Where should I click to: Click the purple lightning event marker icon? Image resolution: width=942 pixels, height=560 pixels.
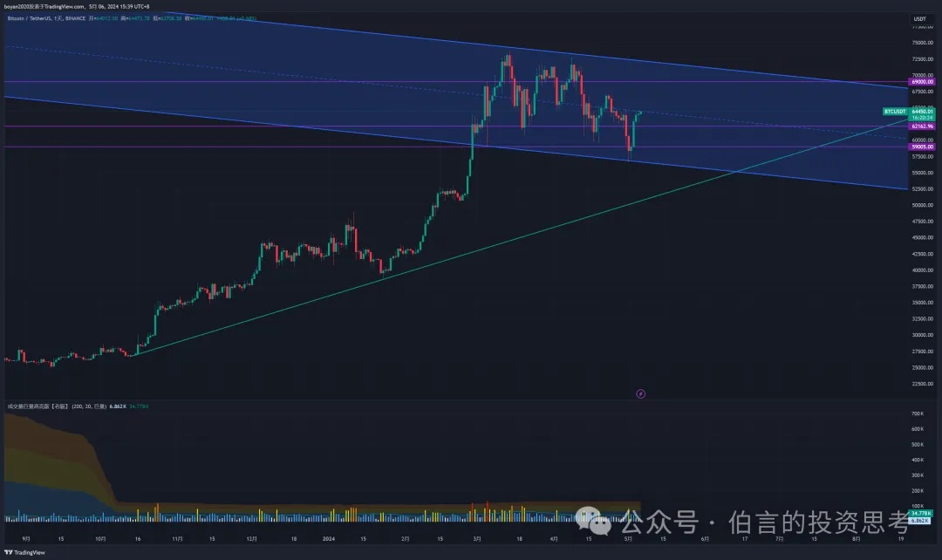[641, 393]
